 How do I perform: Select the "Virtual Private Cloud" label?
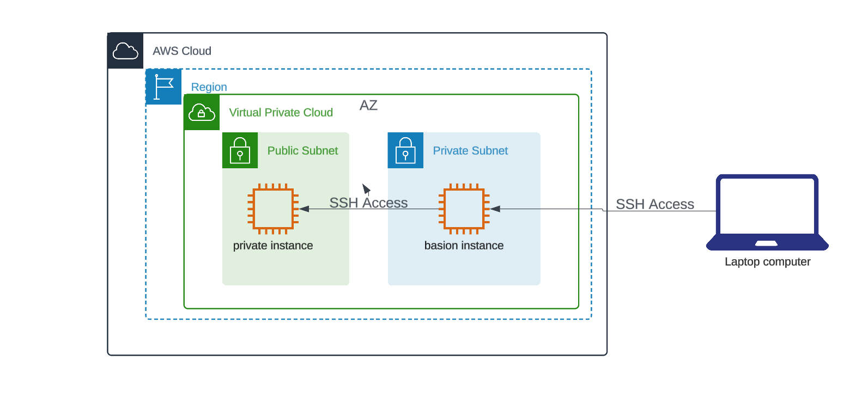click(x=281, y=113)
